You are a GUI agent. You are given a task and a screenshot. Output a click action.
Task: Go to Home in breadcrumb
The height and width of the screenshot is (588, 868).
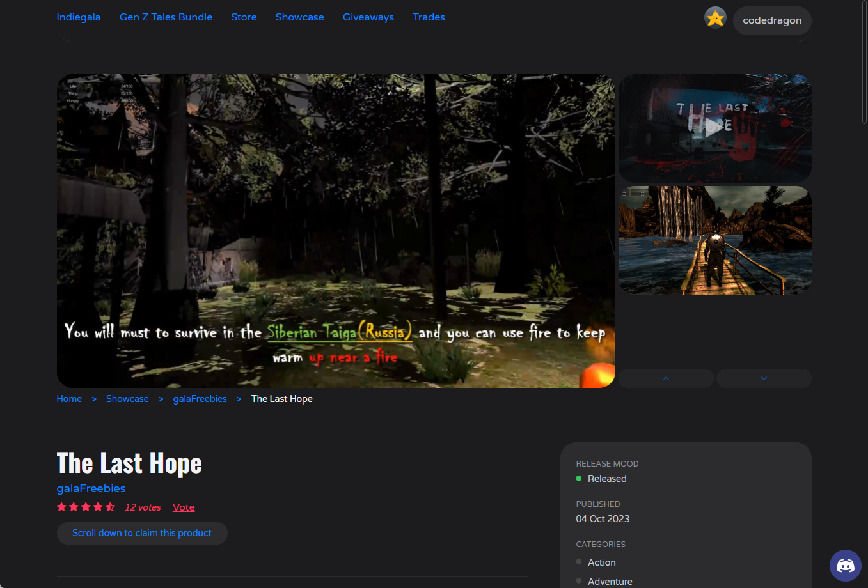coord(69,399)
